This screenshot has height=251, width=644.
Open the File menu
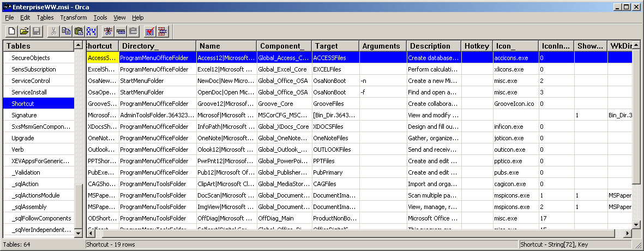click(9, 17)
